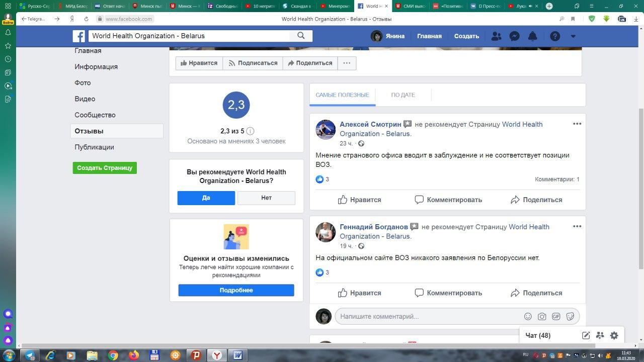Open Янина profile link in header
Image resolution: width=644 pixels, height=362 pixels.
click(388, 36)
